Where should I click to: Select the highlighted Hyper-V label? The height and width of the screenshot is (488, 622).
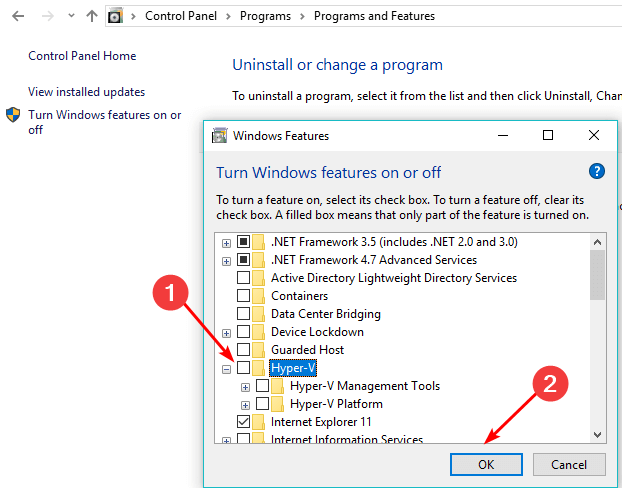point(293,368)
